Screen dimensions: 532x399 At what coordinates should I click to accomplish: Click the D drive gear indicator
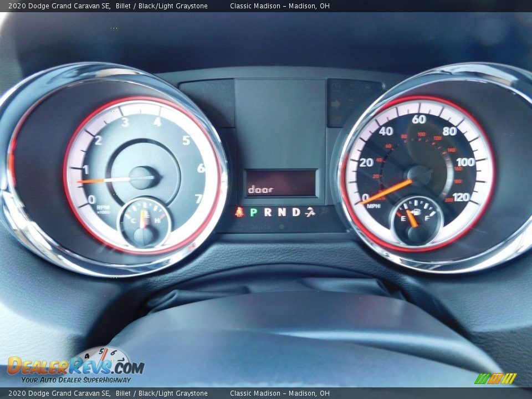296,212
